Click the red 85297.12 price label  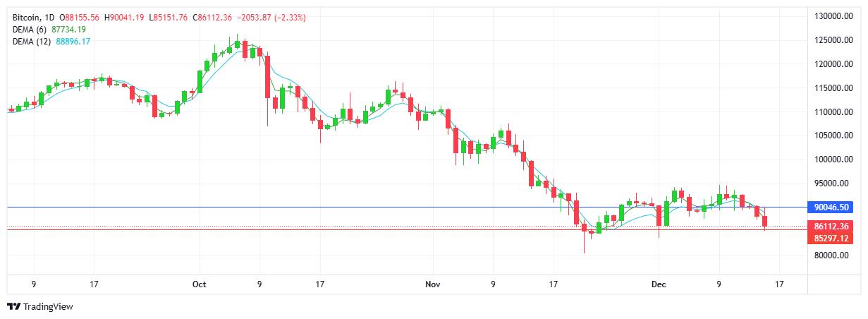click(833, 238)
